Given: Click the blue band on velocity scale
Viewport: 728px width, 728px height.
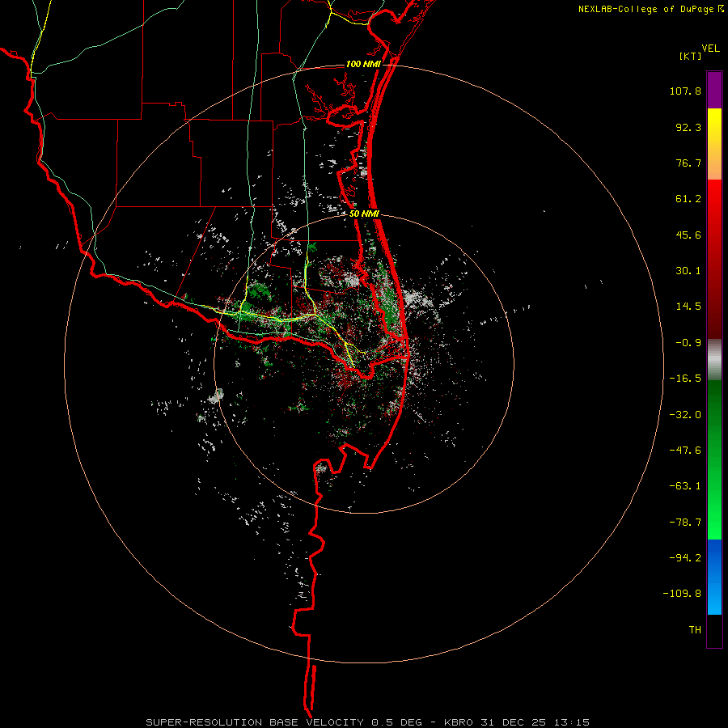Looking at the screenshot, I should click(x=714, y=577).
